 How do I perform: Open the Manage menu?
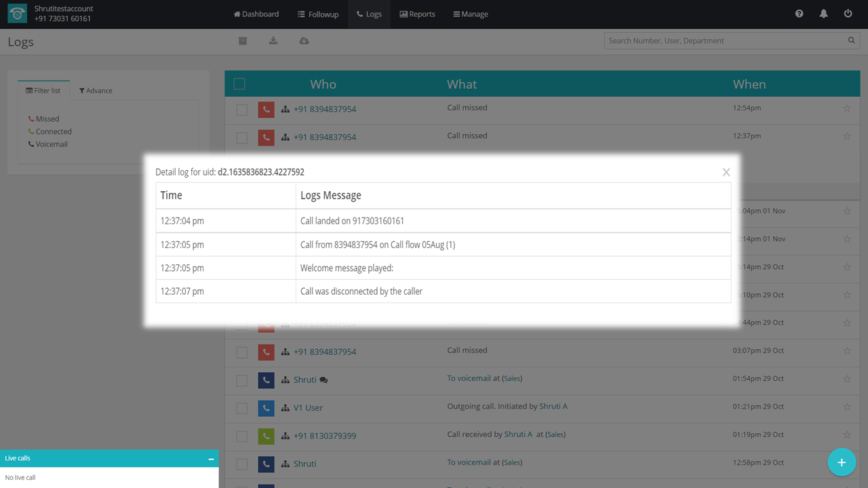coord(471,14)
